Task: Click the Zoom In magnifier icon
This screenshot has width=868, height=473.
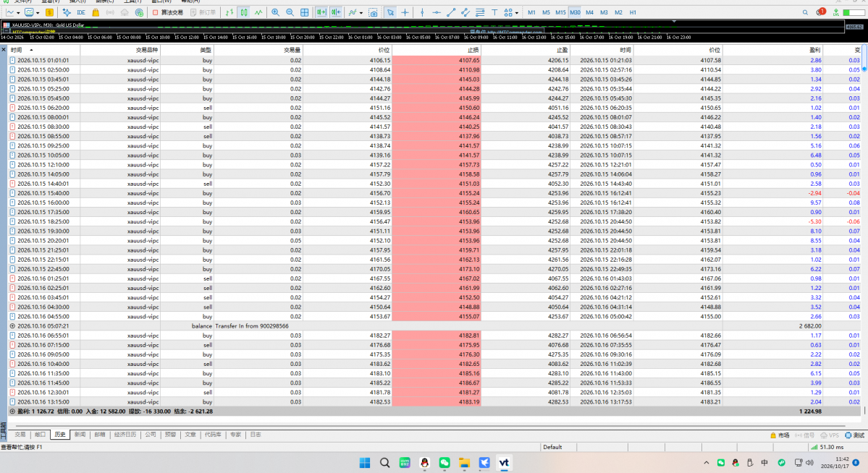Action: pyautogui.click(x=275, y=12)
